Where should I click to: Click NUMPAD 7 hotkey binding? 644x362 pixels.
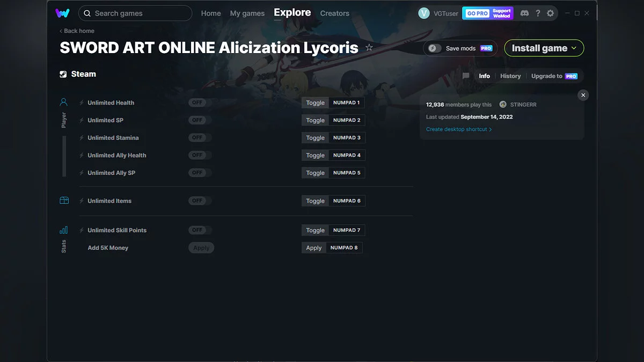(347, 230)
